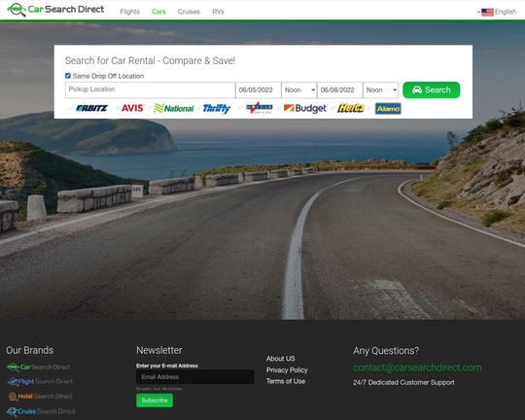The height and width of the screenshot is (420, 525).
Task: Open Flight Search Direct brand logo
Action: 40,381
